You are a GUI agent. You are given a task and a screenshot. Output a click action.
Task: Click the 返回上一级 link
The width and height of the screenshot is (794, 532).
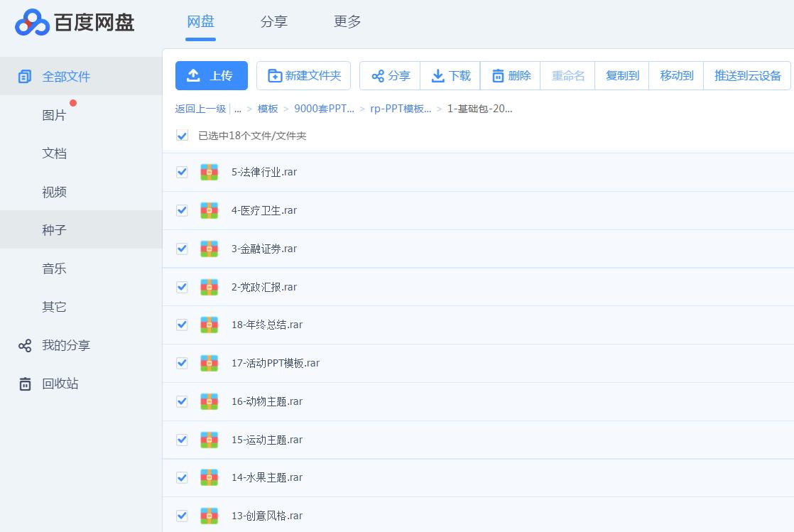[x=200, y=109]
